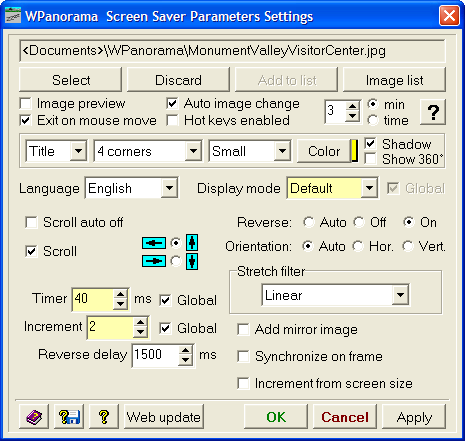Click the cyan right-pointing scroll arrow icon
465x441 pixels.
[x=154, y=261]
